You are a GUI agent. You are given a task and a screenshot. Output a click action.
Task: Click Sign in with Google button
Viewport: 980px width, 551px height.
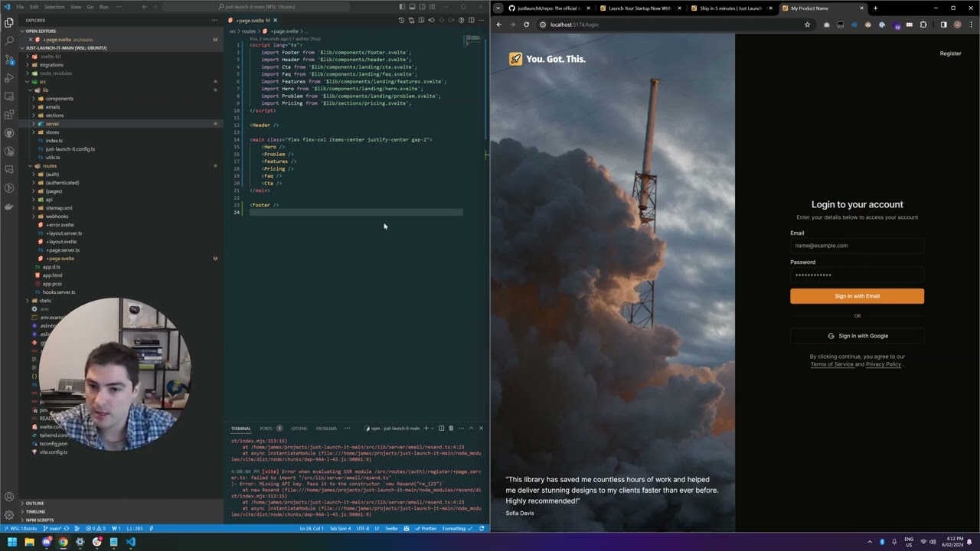[x=857, y=336]
